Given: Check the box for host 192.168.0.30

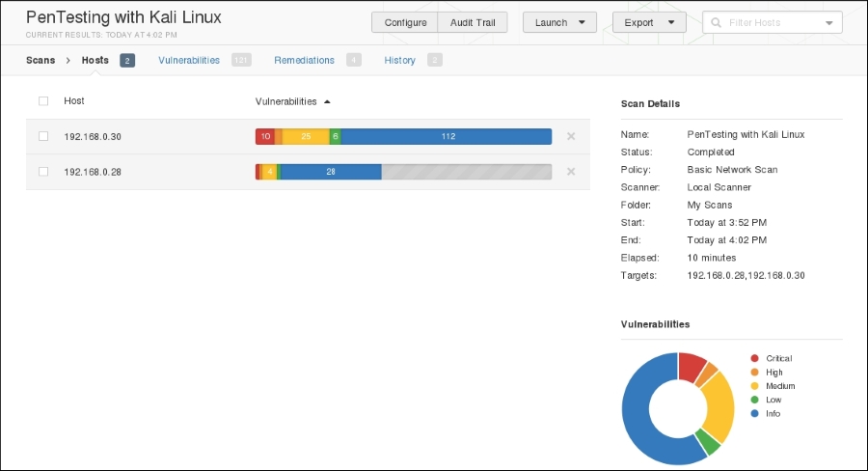Looking at the screenshot, I should pos(43,137).
